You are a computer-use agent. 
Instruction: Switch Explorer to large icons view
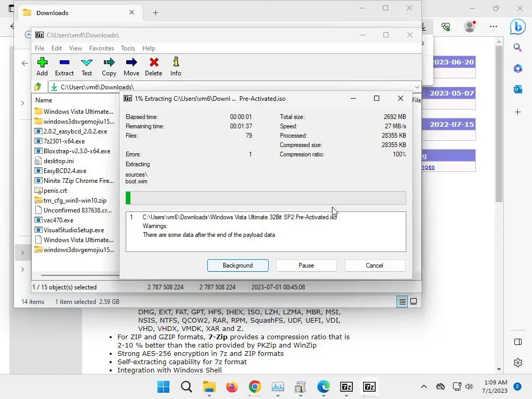click(x=414, y=301)
